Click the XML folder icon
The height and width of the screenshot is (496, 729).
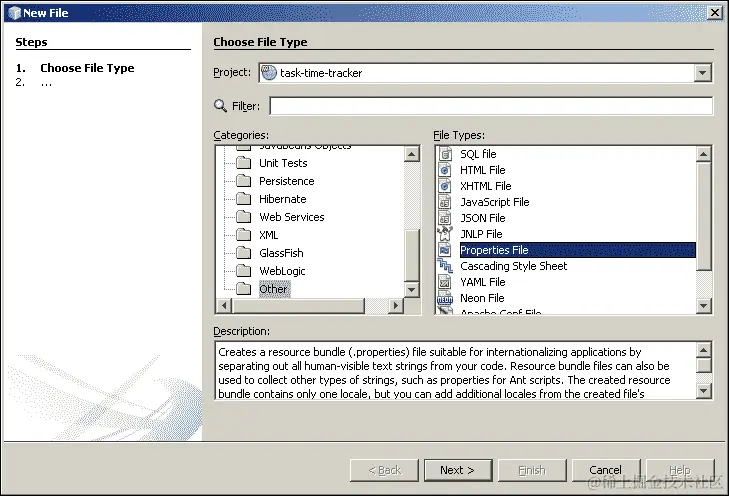(x=243, y=235)
